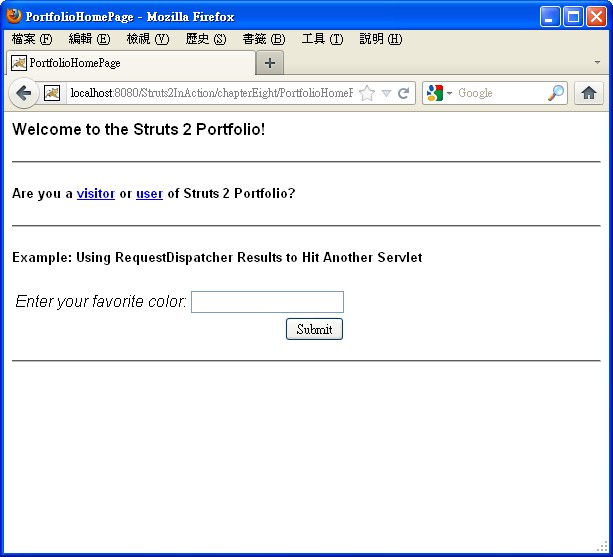Open the Firefox home page icon
The width and height of the screenshot is (613, 557).
click(x=588, y=93)
